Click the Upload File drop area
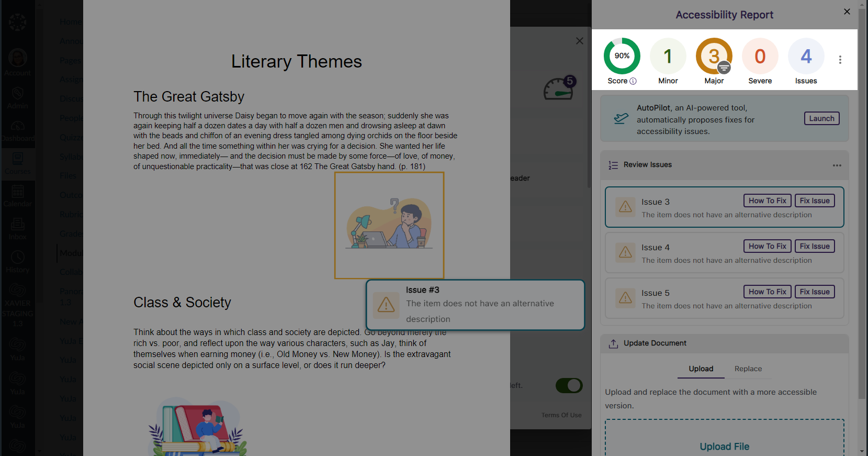 click(724, 440)
